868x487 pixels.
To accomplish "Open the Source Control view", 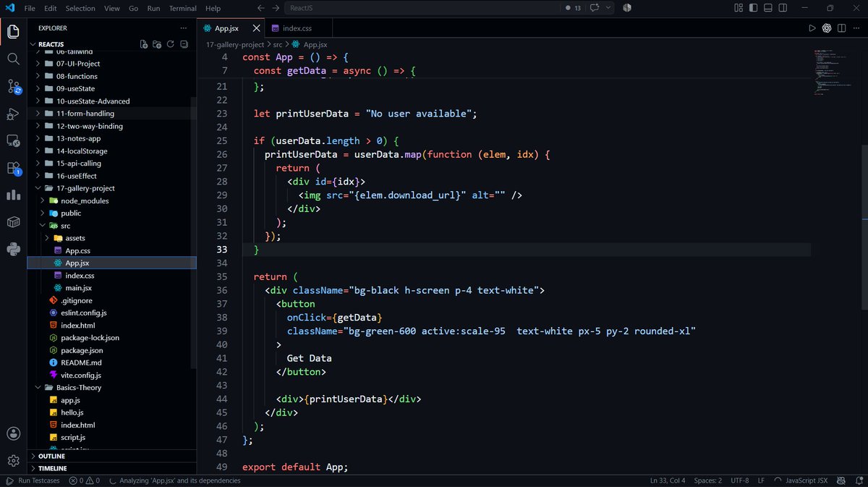I will coord(13,86).
